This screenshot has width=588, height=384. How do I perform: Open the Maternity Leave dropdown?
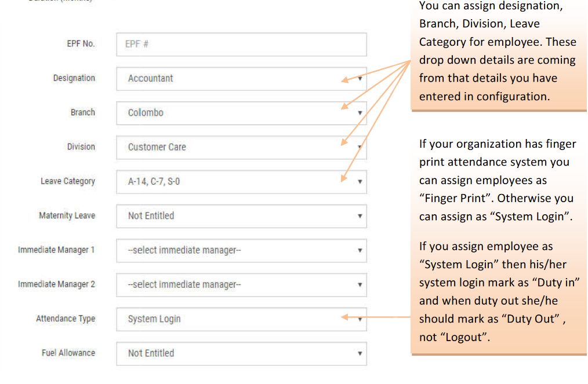[x=241, y=215]
